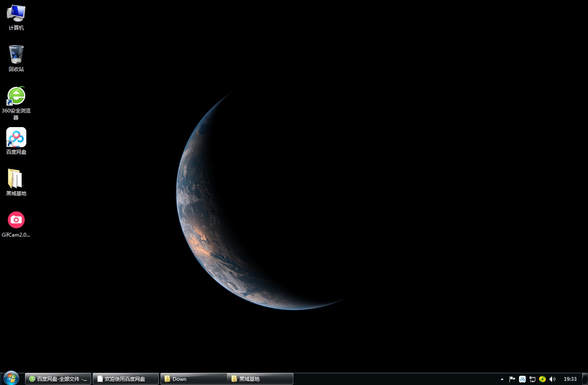Open the volume speaker tray icon
The height and width of the screenshot is (385, 588).
tap(552, 379)
